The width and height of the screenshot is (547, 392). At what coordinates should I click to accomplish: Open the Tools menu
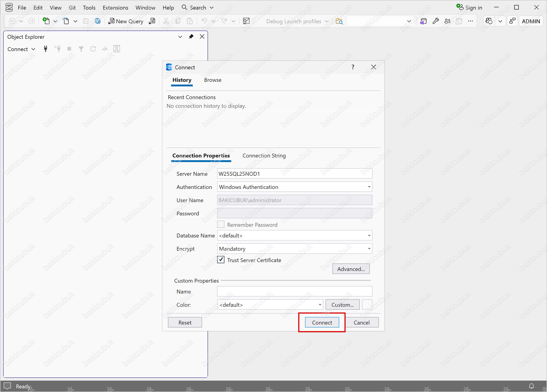89,8
